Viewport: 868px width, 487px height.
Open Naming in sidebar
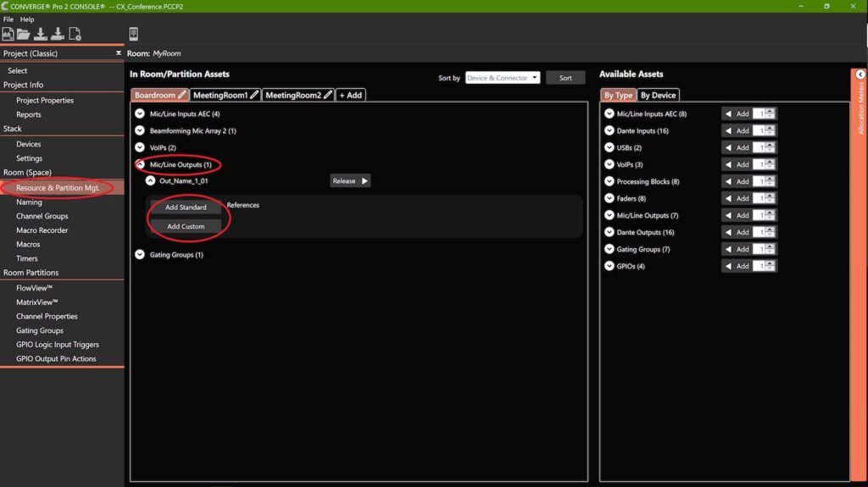[x=30, y=202]
